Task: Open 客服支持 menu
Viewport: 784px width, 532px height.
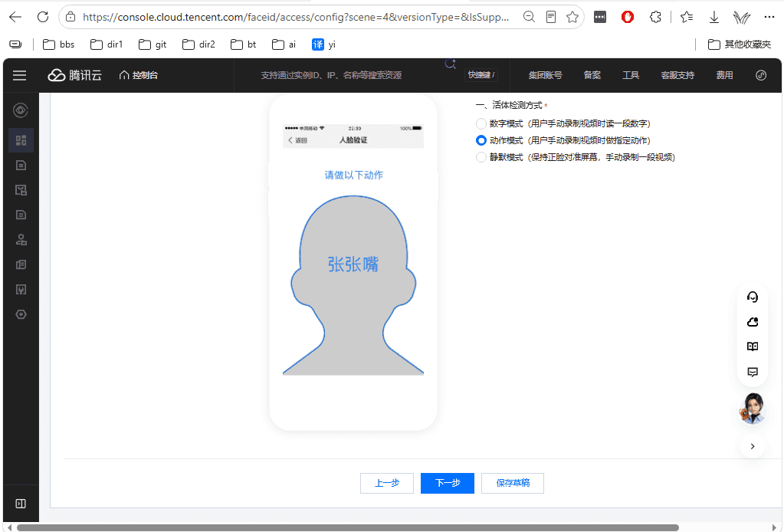Action: tap(677, 75)
